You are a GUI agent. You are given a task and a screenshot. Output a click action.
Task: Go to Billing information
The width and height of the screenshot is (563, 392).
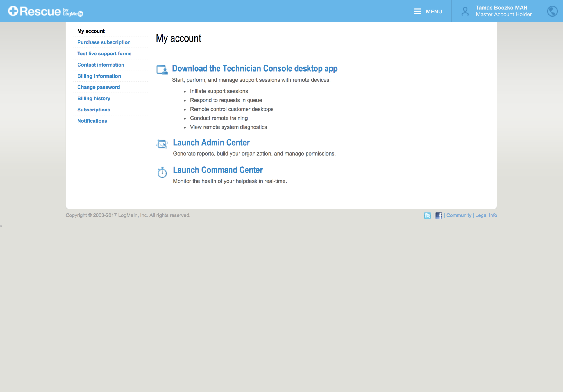(99, 76)
